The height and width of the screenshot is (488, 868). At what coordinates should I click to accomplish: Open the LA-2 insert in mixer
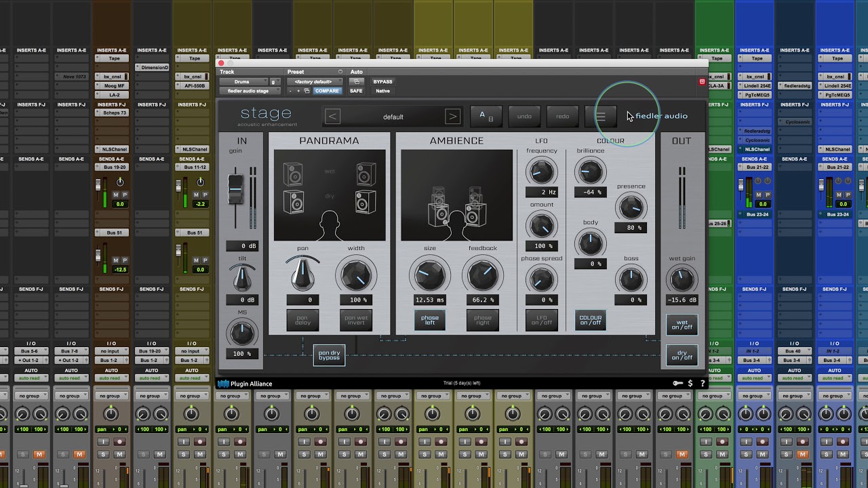coord(112,95)
